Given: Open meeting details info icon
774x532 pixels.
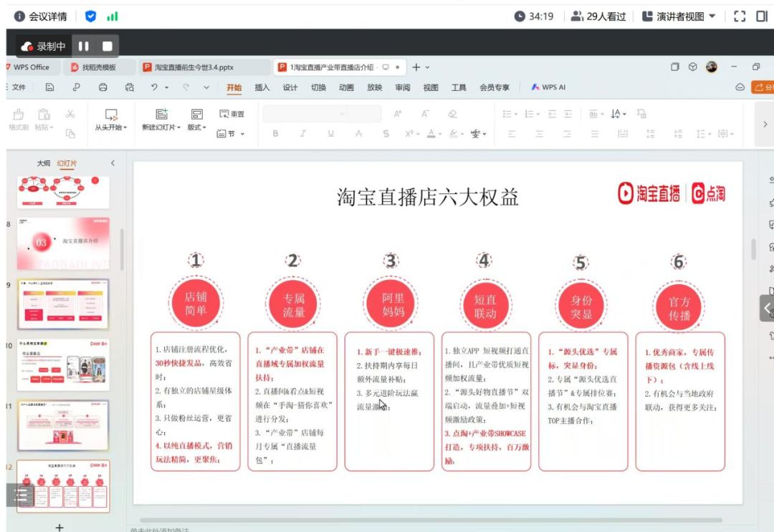Looking at the screenshot, I should pos(19,16).
